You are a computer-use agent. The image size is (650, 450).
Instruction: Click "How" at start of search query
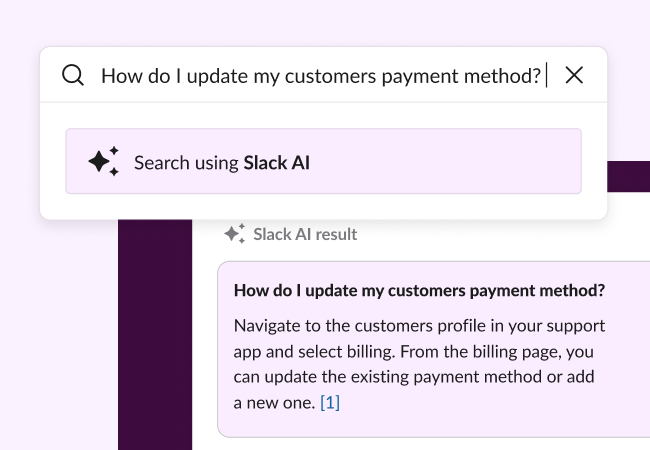click(x=120, y=75)
